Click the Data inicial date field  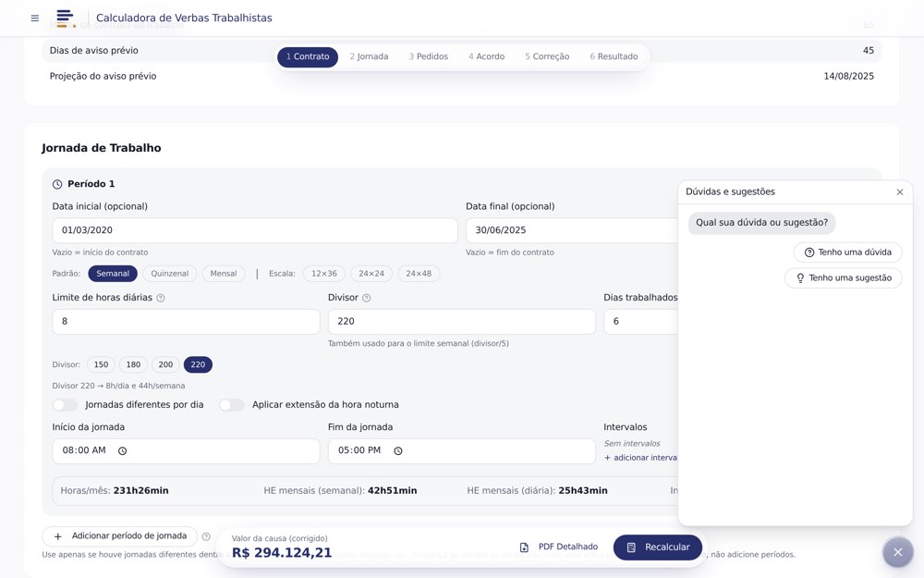tap(255, 230)
